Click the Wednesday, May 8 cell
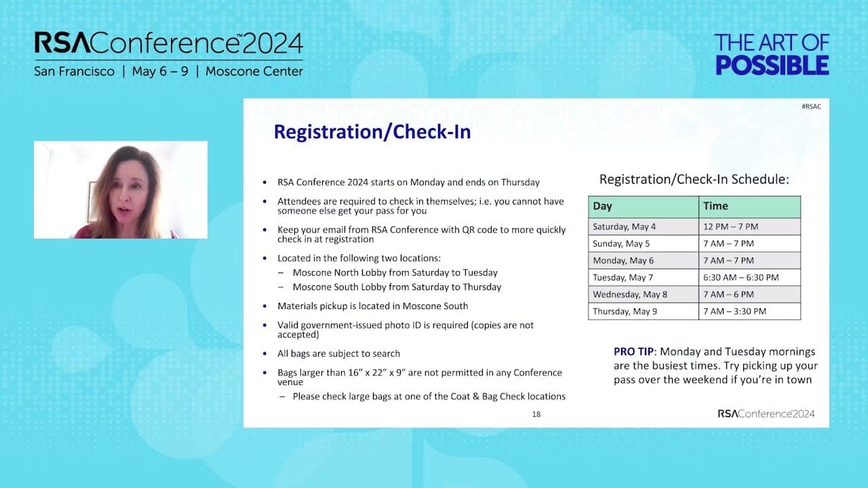The width and height of the screenshot is (868, 488). click(x=643, y=294)
